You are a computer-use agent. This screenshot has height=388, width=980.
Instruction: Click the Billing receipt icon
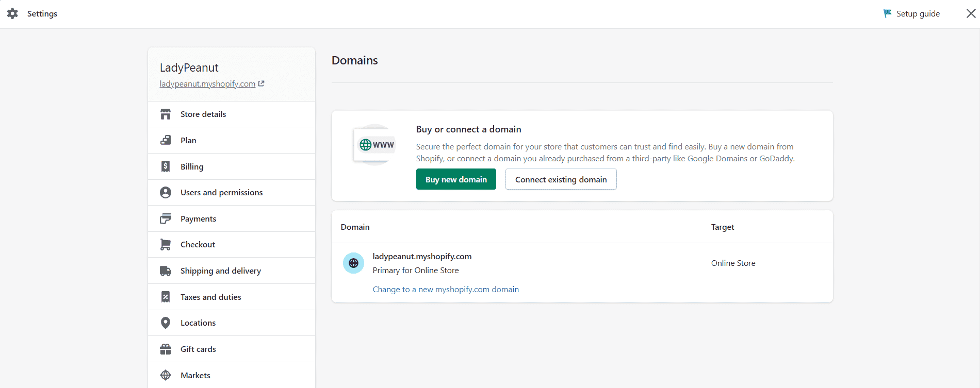[x=166, y=166]
